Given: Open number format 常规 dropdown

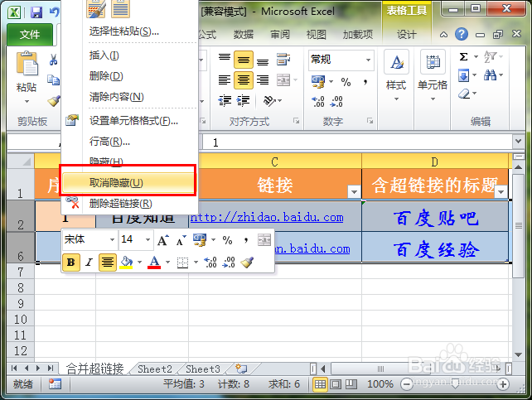Looking at the screenshot, I should [x=368, y=60].
